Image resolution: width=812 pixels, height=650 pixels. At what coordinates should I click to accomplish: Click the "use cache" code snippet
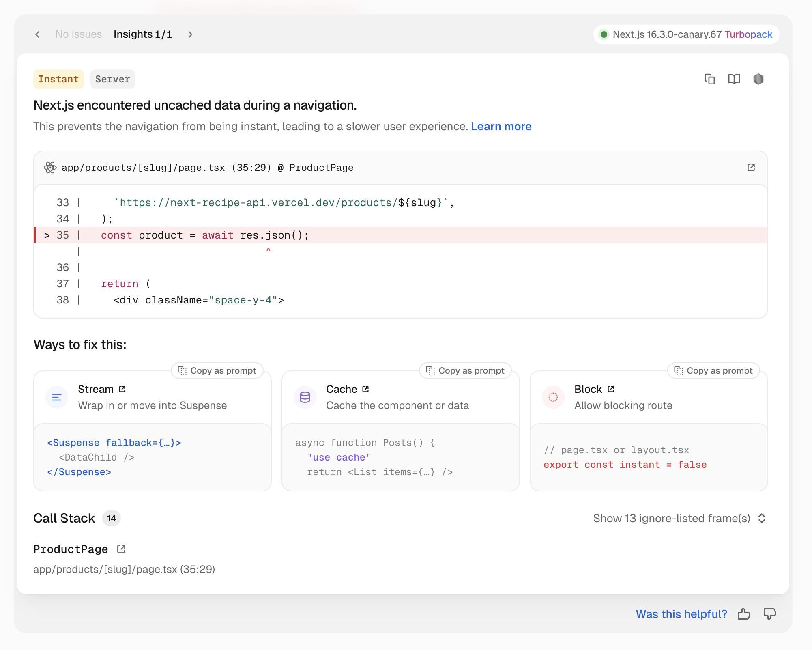(339, 457)
